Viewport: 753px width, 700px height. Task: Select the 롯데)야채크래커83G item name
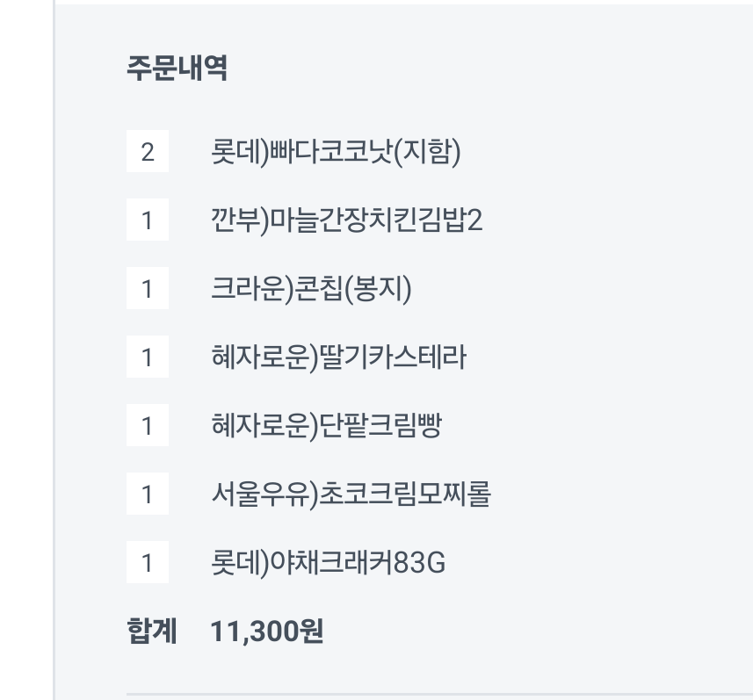[328, 564]
